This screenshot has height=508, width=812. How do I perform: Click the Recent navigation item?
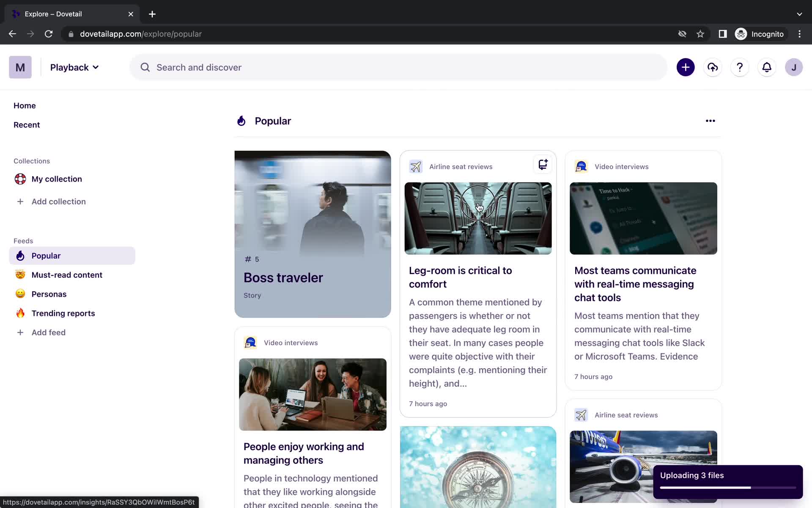[x=26, y=124]
